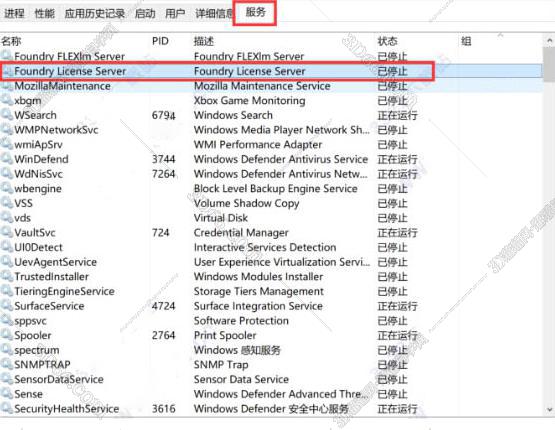The image size is (555, 430).
Task: Switch to the 性能 tab
Action: [x=45, y=13]
